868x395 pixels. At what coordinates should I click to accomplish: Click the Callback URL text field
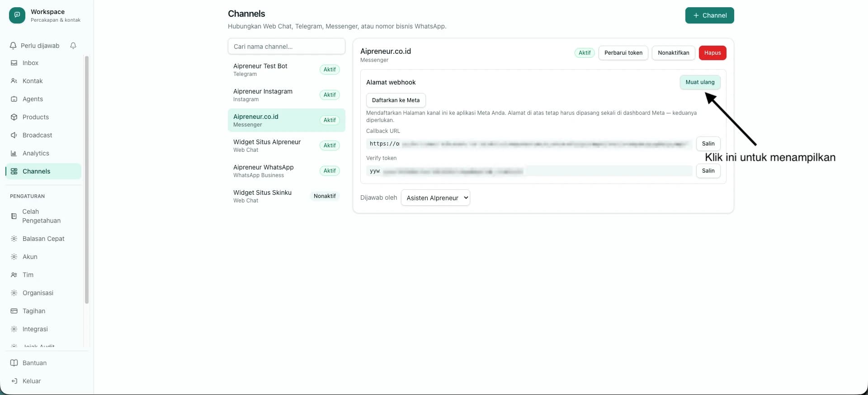pyautogui.click(x=529, y=144)
